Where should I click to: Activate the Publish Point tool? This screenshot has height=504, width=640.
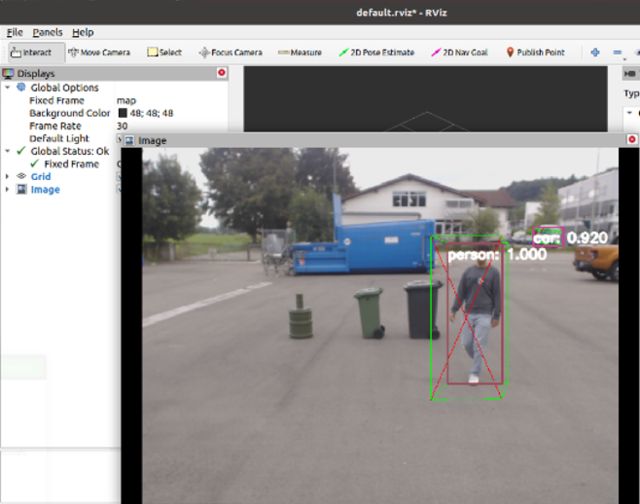pos(536,52)
